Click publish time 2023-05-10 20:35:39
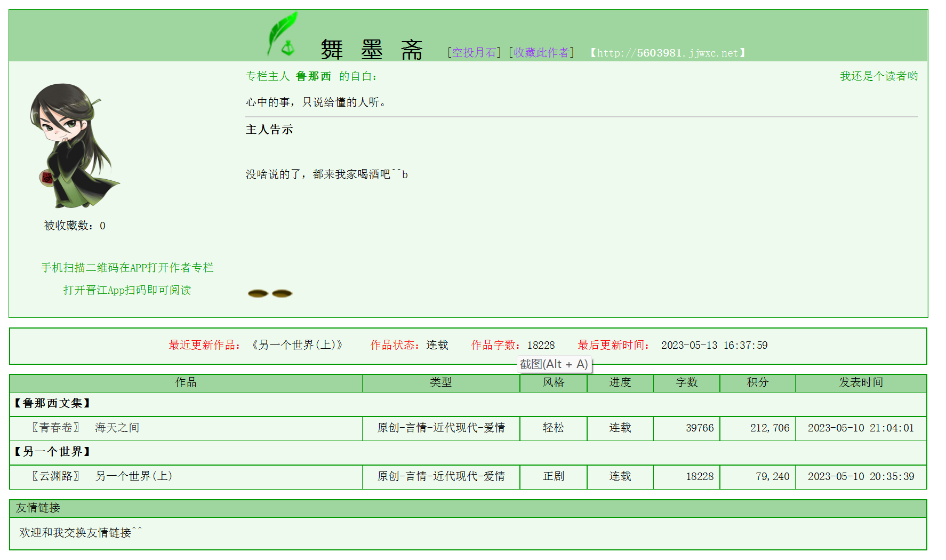The width and height of the screenshot is (946, 560). pyautogui.click(x=861, y=476)
